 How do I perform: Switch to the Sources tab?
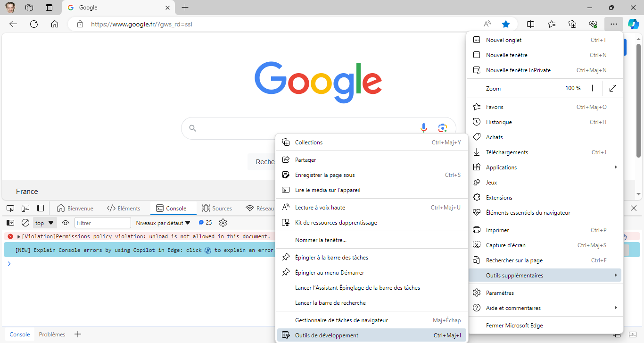tap(217, 208)
